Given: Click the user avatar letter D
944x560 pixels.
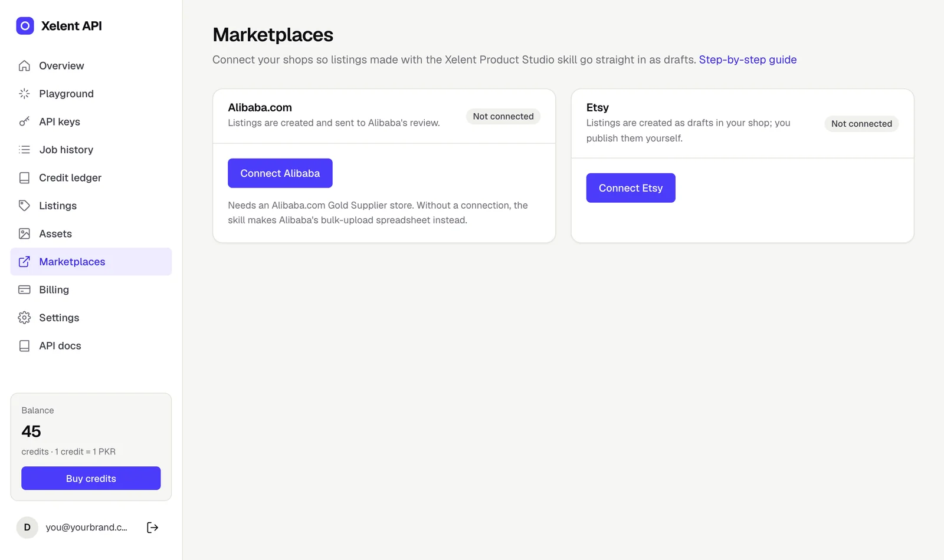Looking at the screenshot, I should (27, 528).
